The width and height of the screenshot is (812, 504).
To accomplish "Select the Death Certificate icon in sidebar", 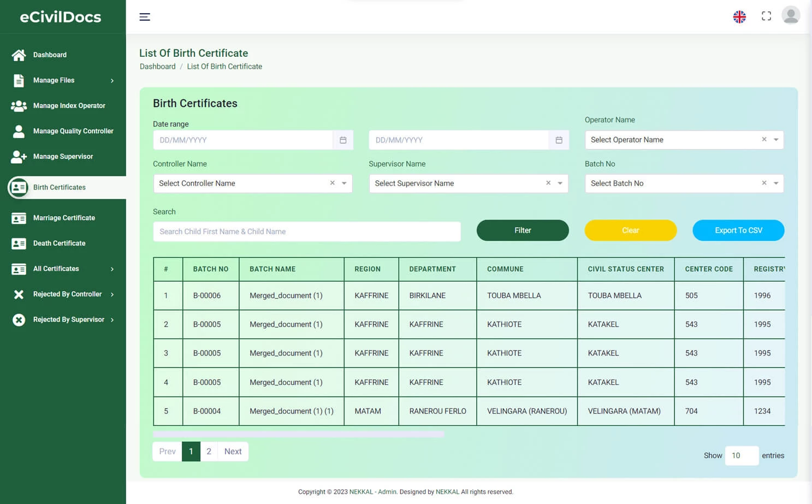I will point(19,244).
